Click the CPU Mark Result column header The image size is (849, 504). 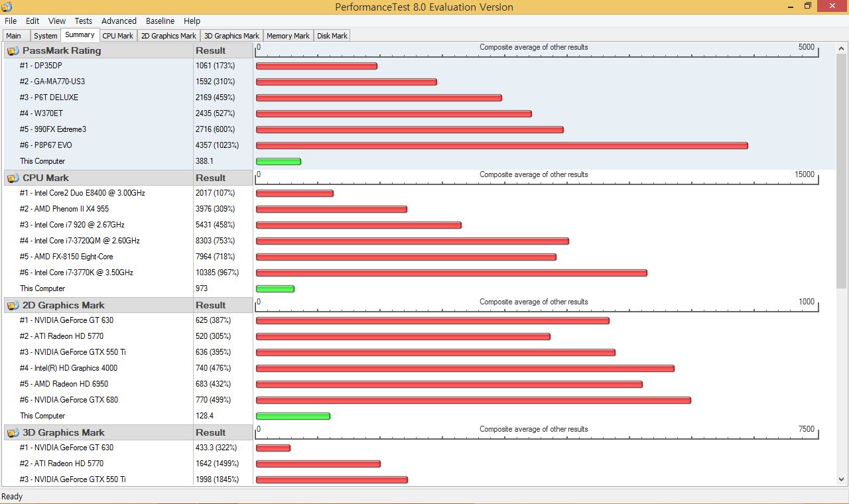223,178
